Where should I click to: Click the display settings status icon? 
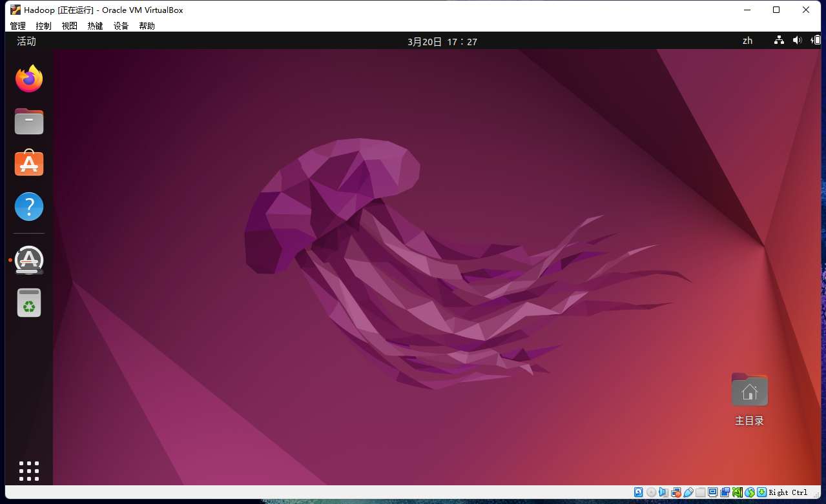pos(712,492)
